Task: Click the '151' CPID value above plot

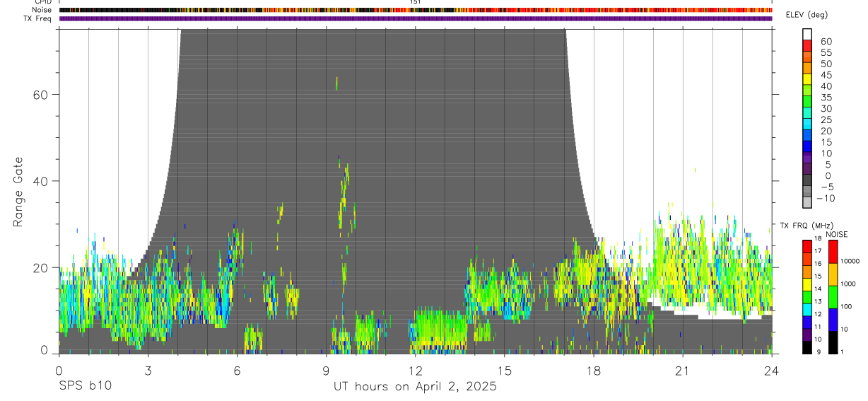Action: point(416,2)
